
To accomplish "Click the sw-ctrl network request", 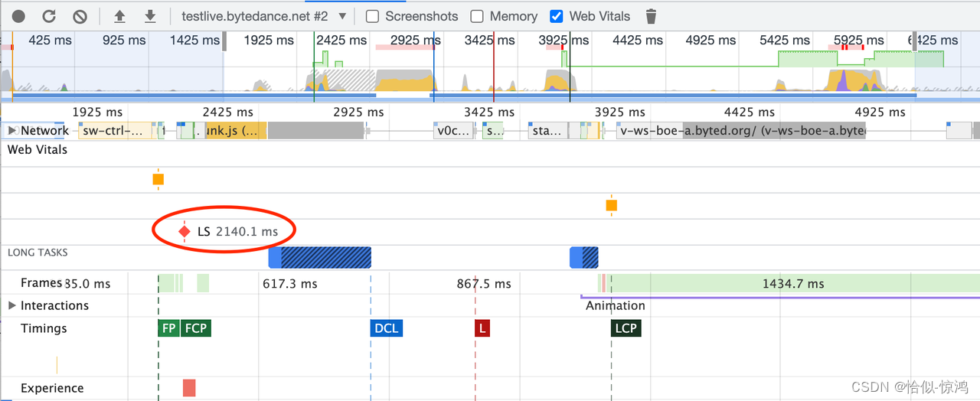I will (x=115, y=131).
